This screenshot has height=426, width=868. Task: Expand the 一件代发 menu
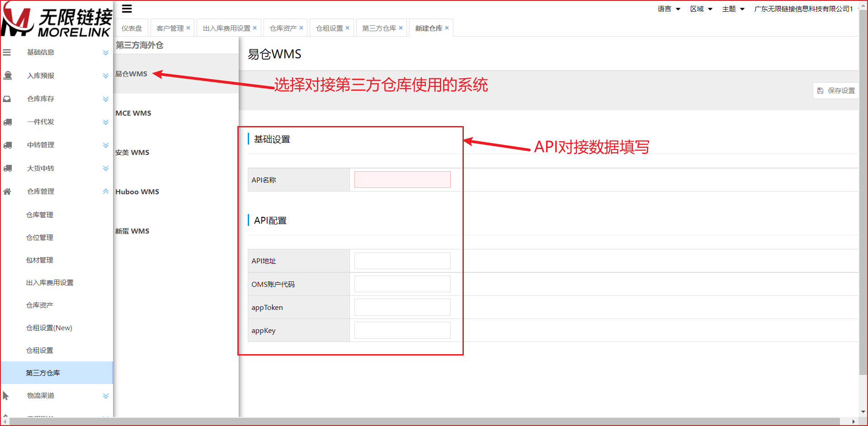click(x=106, y=122)
